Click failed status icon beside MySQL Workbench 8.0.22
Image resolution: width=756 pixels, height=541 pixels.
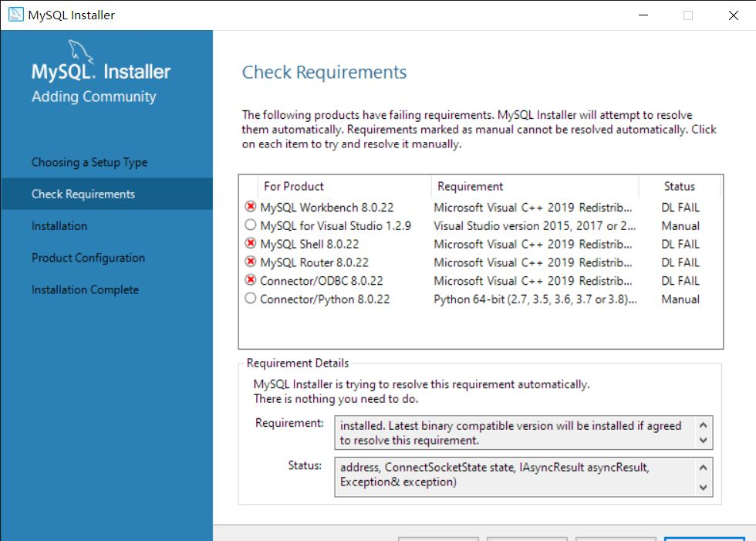pos(250,207)
